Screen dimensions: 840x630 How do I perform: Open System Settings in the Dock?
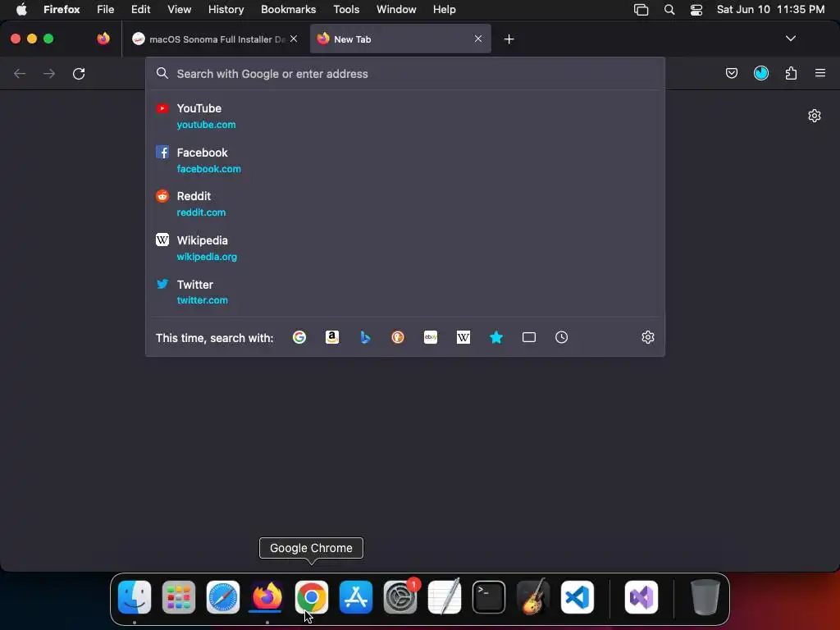tap(400, 597)
